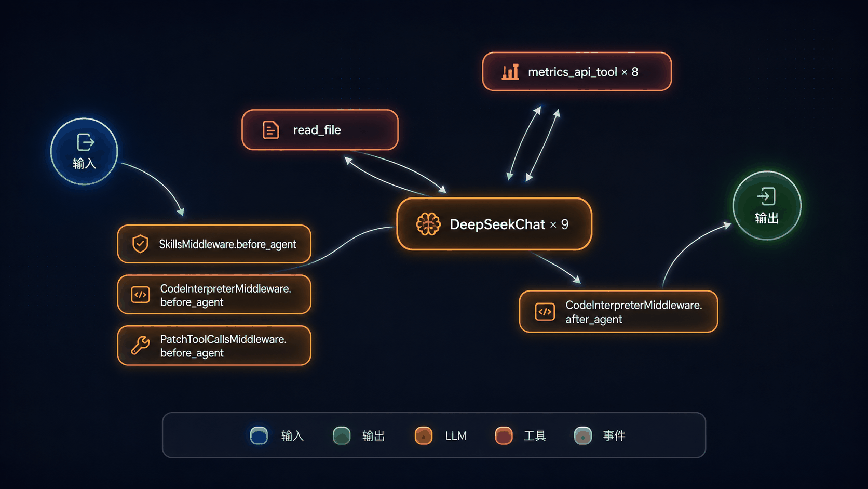The image size is (868, 489).
Task: Click the orange LLM legend swatch
Action: coord(424,435)
